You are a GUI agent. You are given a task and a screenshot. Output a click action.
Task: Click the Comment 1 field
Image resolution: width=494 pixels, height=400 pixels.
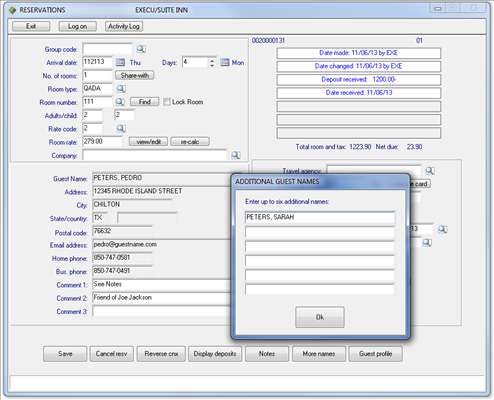(162, 285)
